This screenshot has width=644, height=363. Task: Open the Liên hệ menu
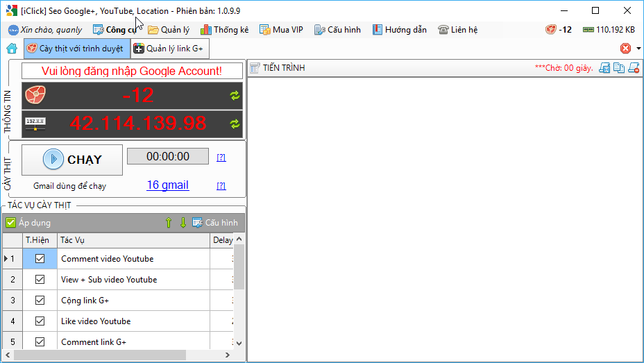(457, 30)
